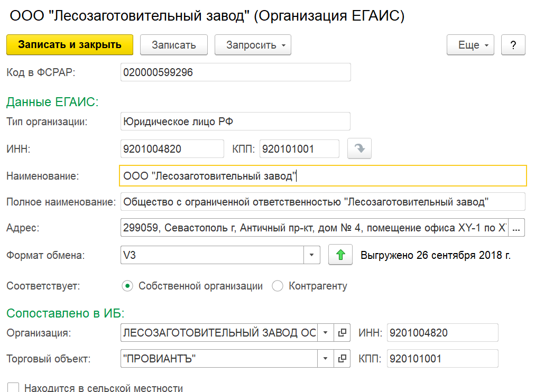This screenshot has height=392, width=535.
Task: Click the Записать button
Action: (174, 45)
